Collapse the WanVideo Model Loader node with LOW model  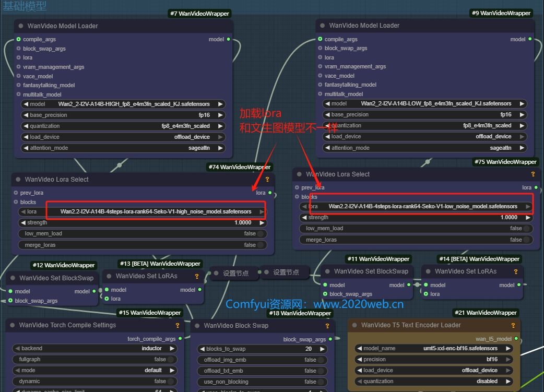322,26
